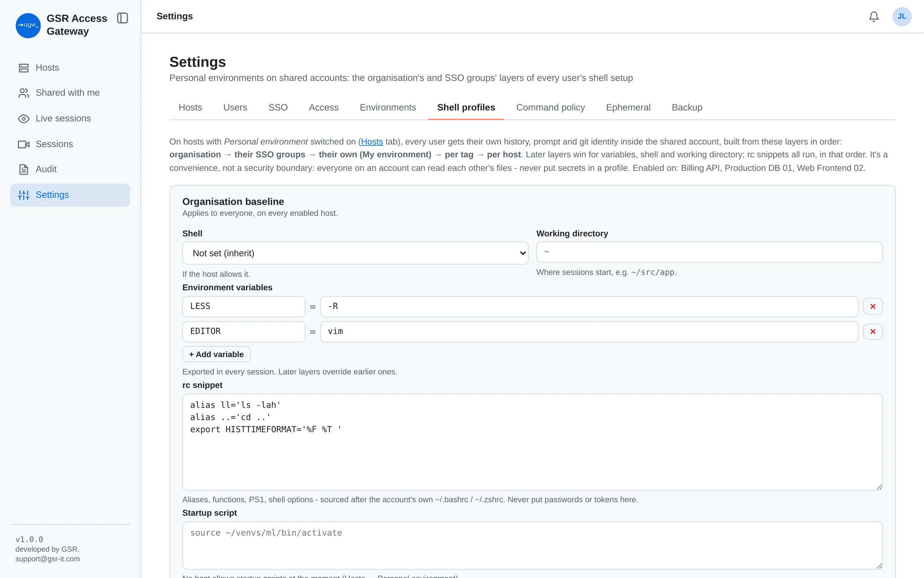
Task: Open the Access tab
Action: coord(323,108)
